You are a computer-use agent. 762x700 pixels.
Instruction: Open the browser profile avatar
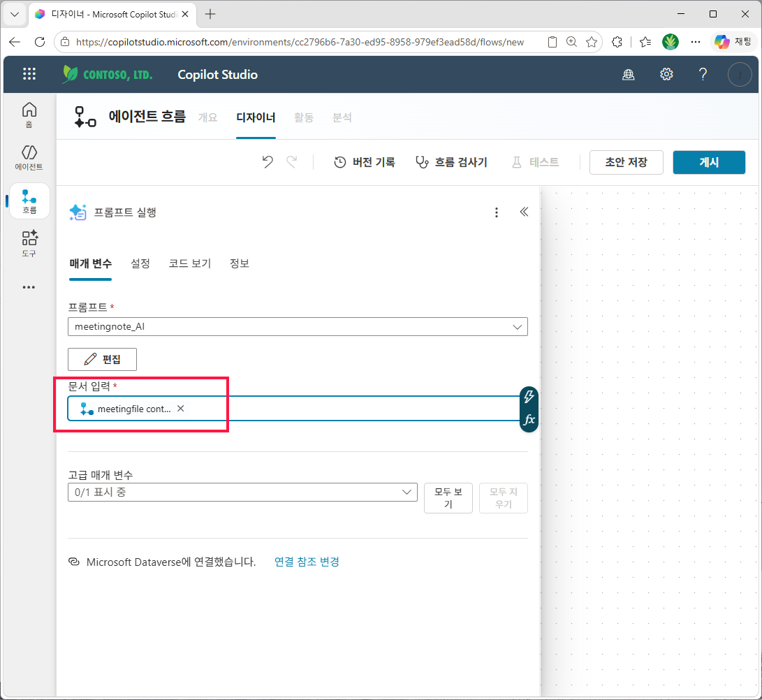670,42
